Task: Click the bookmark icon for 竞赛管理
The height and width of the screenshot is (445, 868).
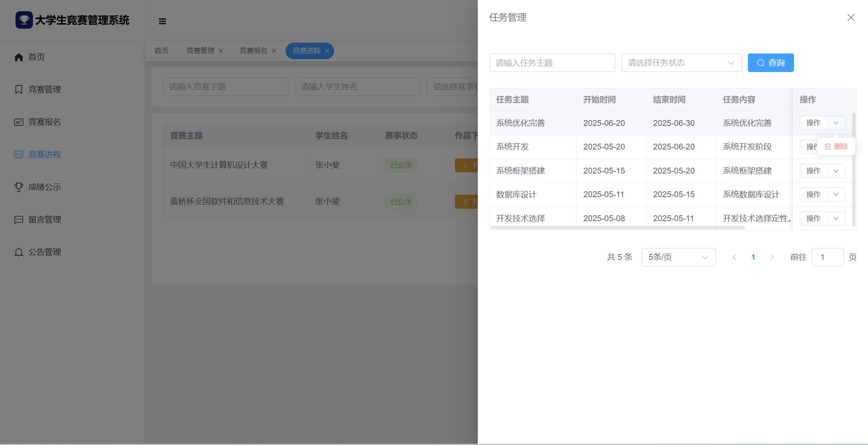Action: [19, 89]
